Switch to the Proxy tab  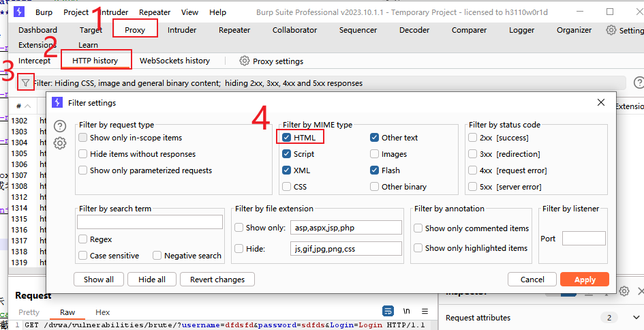(x=135, y=30)
